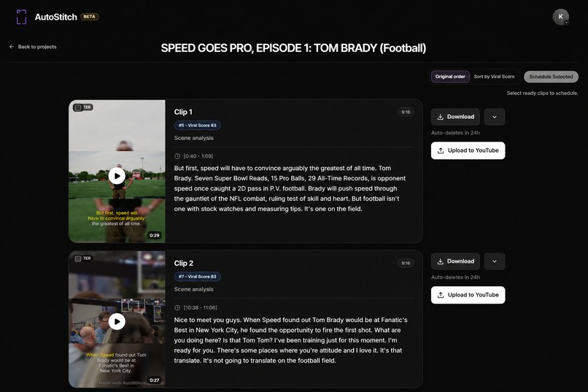Viewport: 588px width, 392px height.
Task: Select the Original order tab
Action: (x=450, y=77)
